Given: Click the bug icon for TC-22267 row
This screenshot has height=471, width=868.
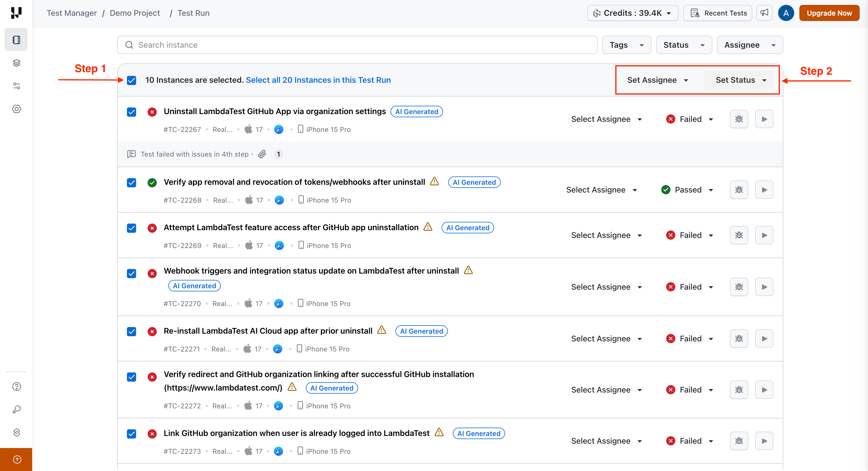Looking at the screenshot, I should point(739,119).
